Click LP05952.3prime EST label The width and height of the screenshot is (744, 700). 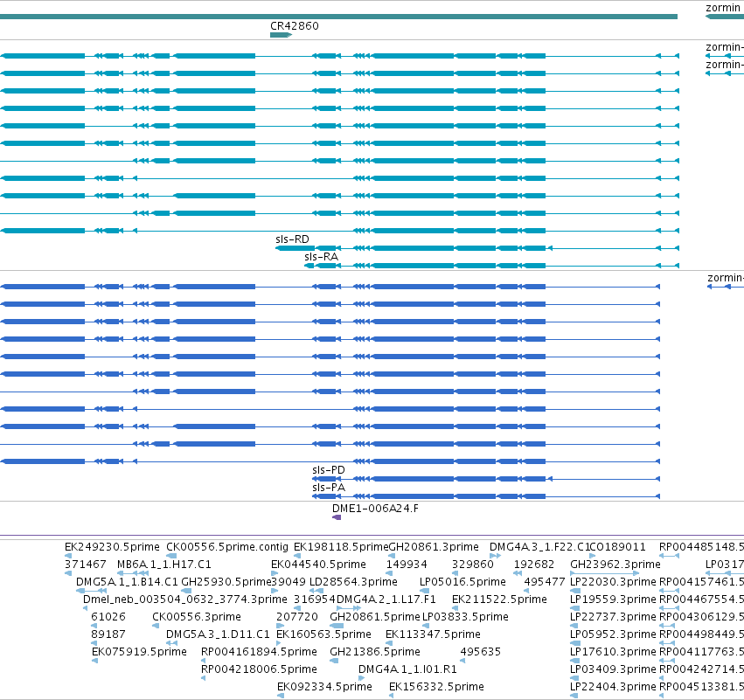tap(613, 634)
